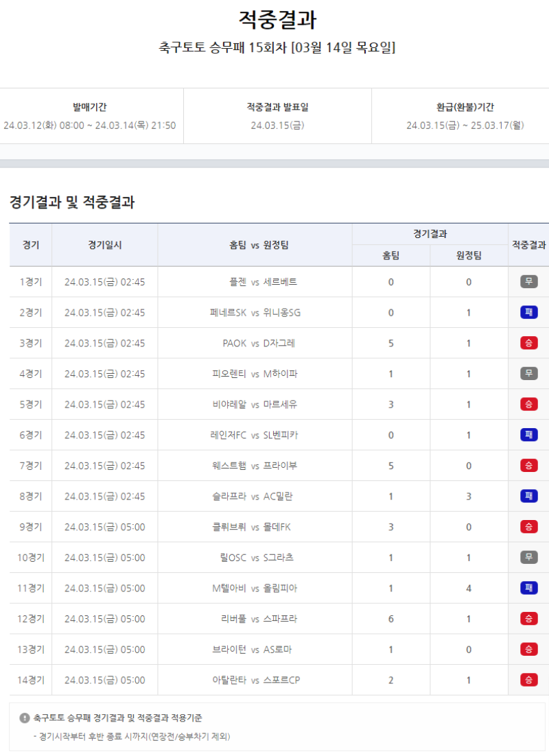The image size is (549, 756).
Task: Click the 경기결과 group header
Action: 430,234
